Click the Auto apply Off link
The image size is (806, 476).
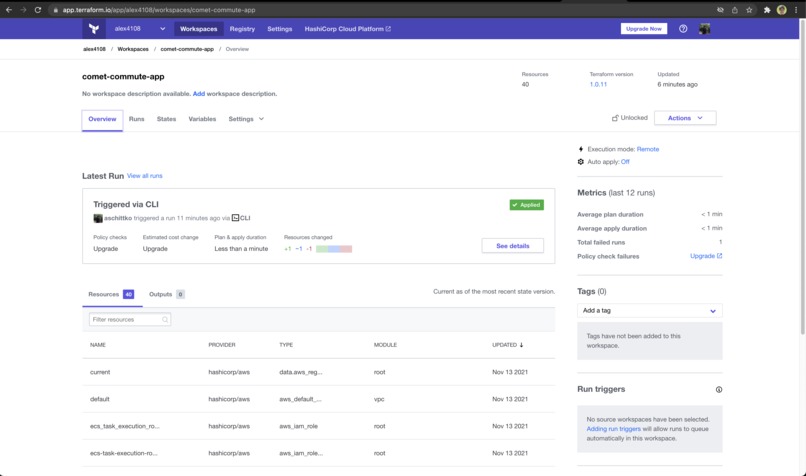(x=625, y=161)
